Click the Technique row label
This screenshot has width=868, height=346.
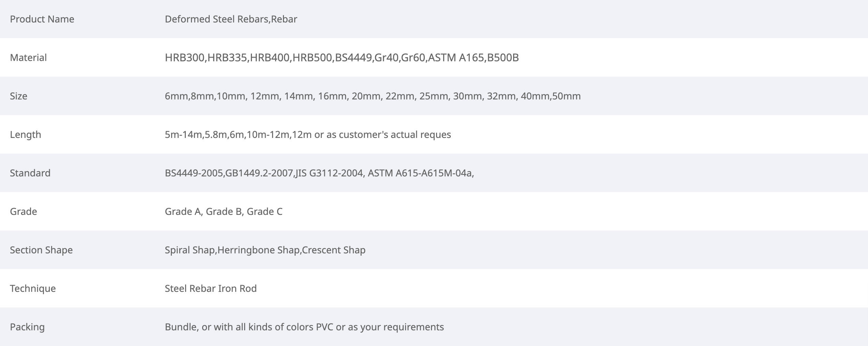(x=33, y=288)
